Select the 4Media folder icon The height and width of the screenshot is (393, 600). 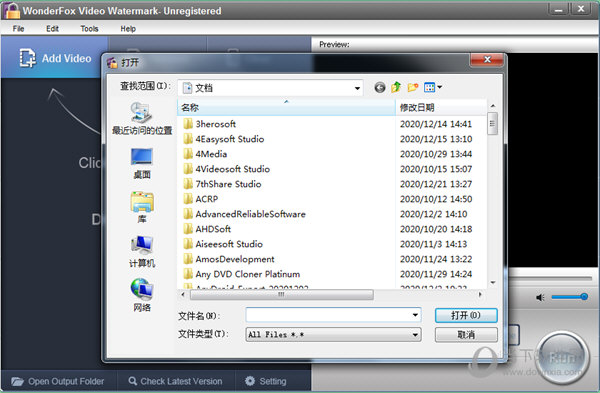click(x=188, y=154)
